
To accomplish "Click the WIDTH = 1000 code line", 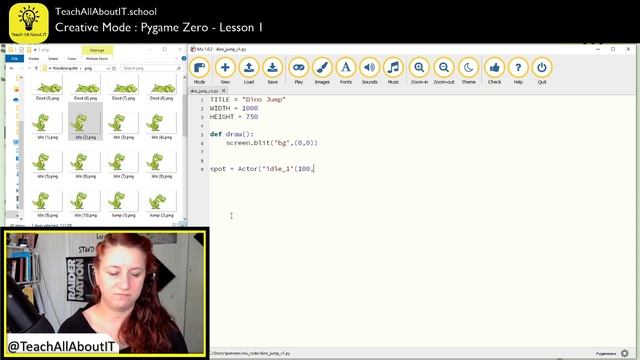I will pos(234,108).
